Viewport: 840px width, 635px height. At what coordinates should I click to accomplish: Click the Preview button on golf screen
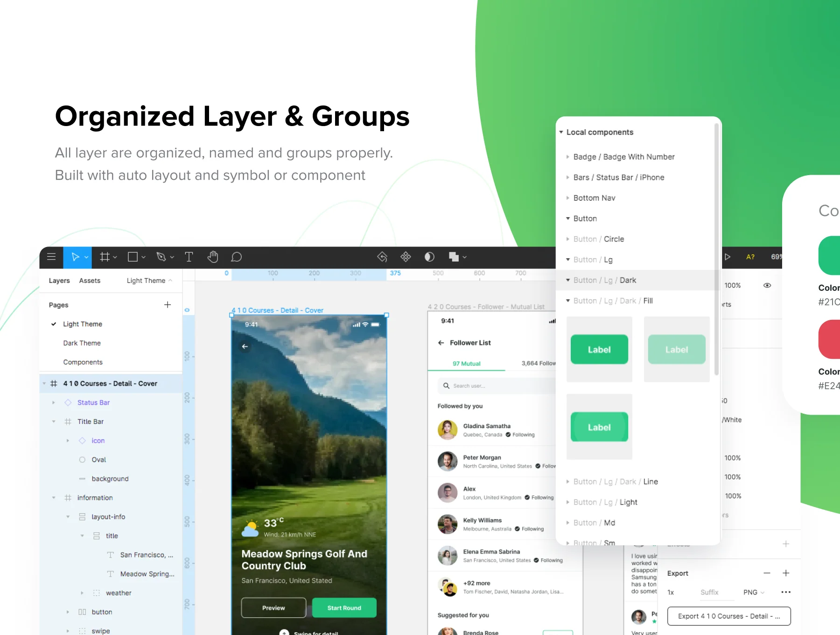273,608
